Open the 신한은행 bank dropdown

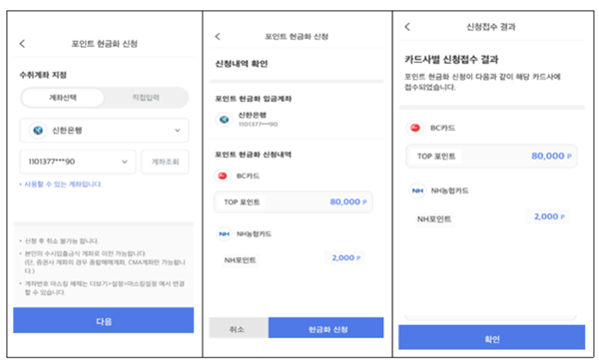pos(104,130)
